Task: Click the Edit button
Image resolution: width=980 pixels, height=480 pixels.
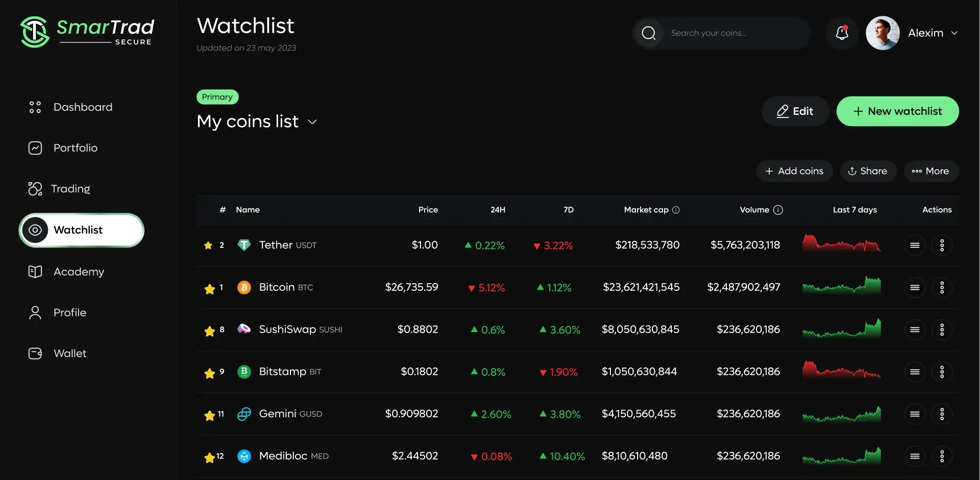Action: [x=795, y=111]
